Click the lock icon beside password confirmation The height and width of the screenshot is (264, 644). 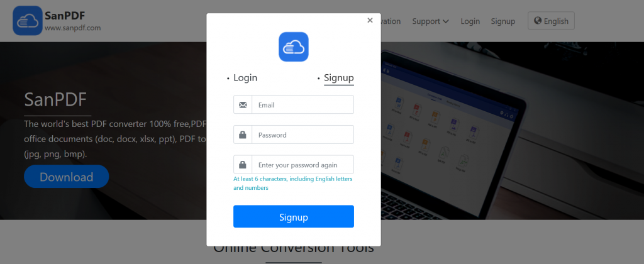(x=243, y=165)
